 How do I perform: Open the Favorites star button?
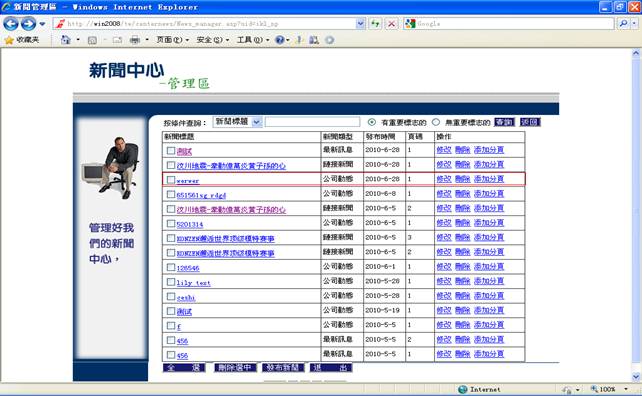pyautogui.click(x=21, y=40)
